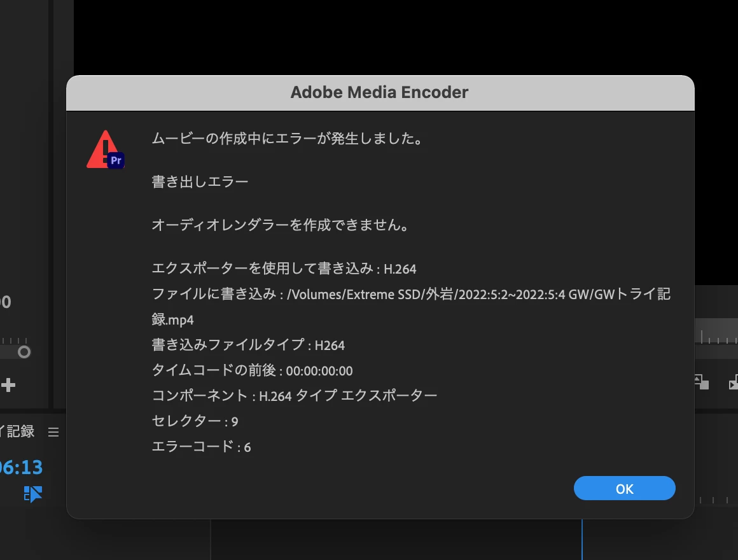
Task: Click the plus button editor icon
Action: [8, 385]
